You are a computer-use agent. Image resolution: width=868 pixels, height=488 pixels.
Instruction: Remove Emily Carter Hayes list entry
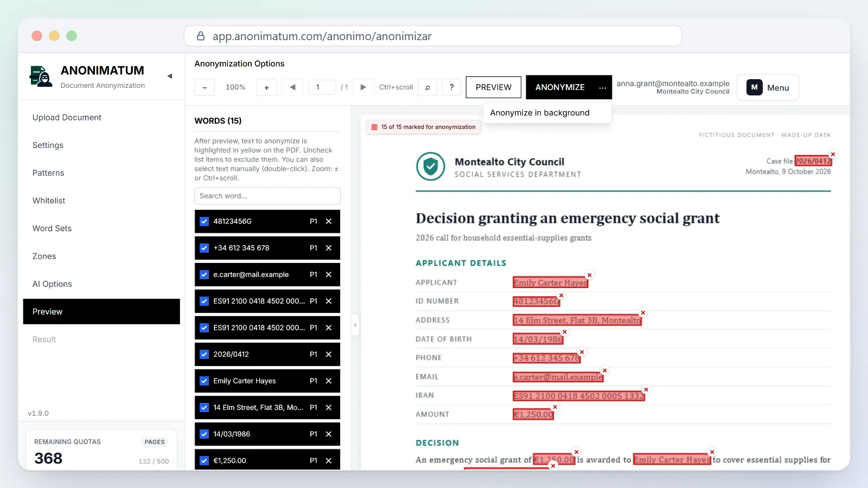(x=329, y=381)
